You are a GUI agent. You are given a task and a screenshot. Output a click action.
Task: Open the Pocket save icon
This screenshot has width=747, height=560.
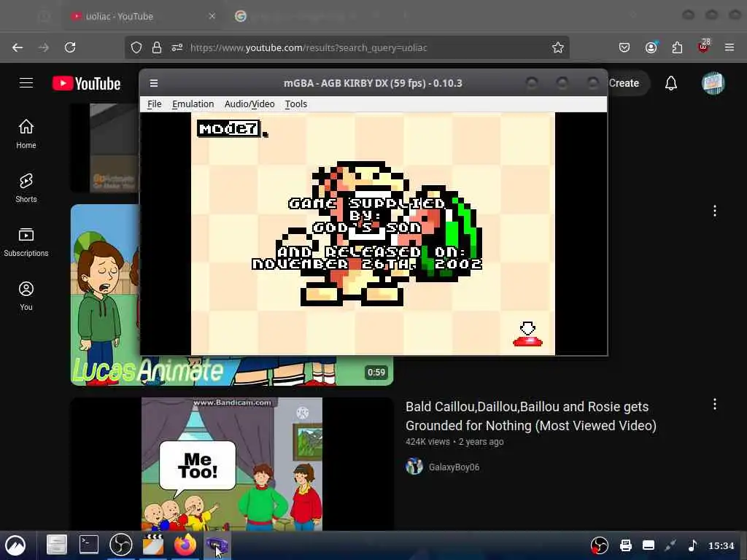[624, 47]
